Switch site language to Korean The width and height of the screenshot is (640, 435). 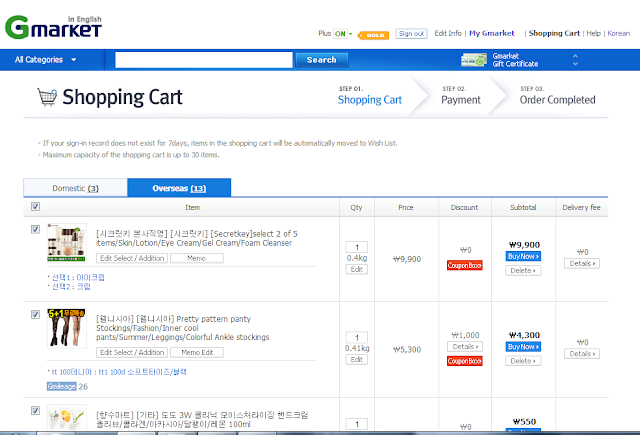(618, 33)
